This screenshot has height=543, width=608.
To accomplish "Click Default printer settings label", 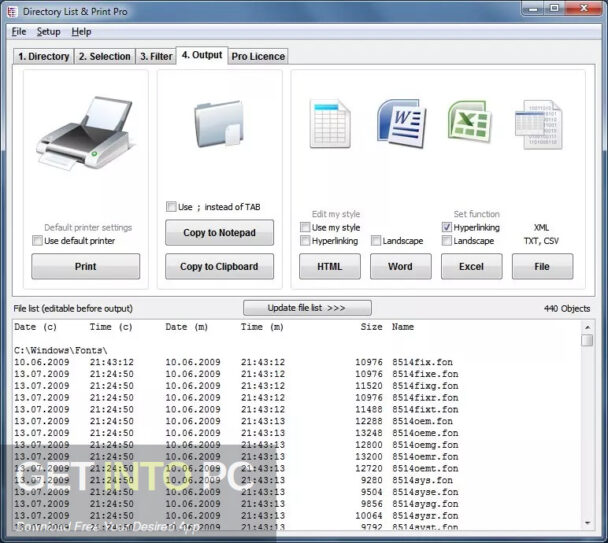I will point(88,228).
